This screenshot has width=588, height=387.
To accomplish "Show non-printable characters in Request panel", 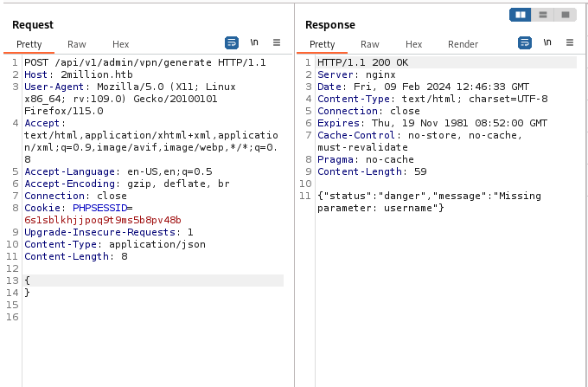I will click(x=254, y=42).
